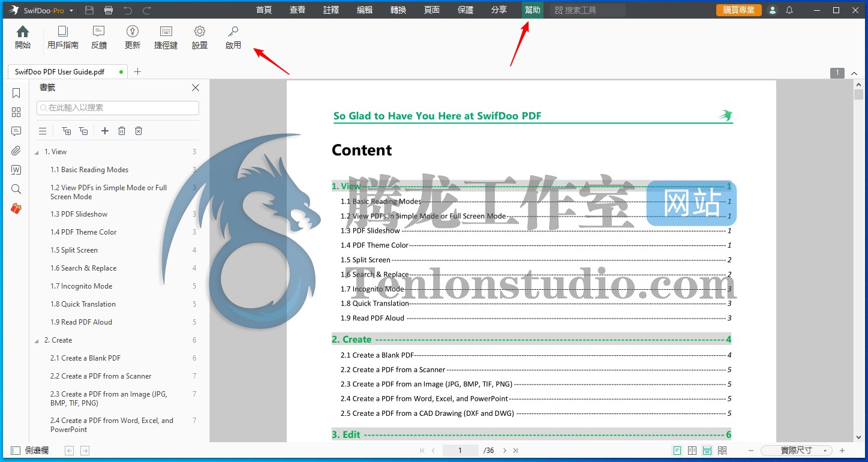Open the 首頁 ribbon tab
Image resolution: width=868 pixels, height=462 pixels.
pyautogui.click(x=264, y=10)
